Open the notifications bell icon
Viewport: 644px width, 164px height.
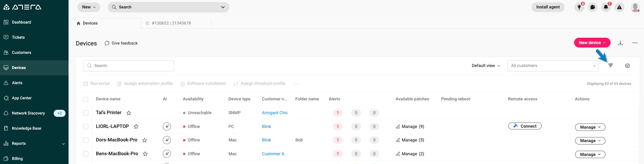[x=606, y=7]
